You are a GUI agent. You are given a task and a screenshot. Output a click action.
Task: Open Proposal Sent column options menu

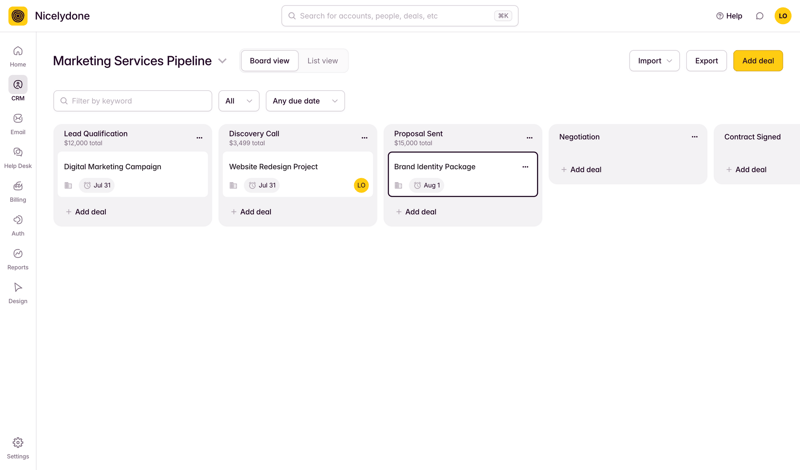coord(530,138)
